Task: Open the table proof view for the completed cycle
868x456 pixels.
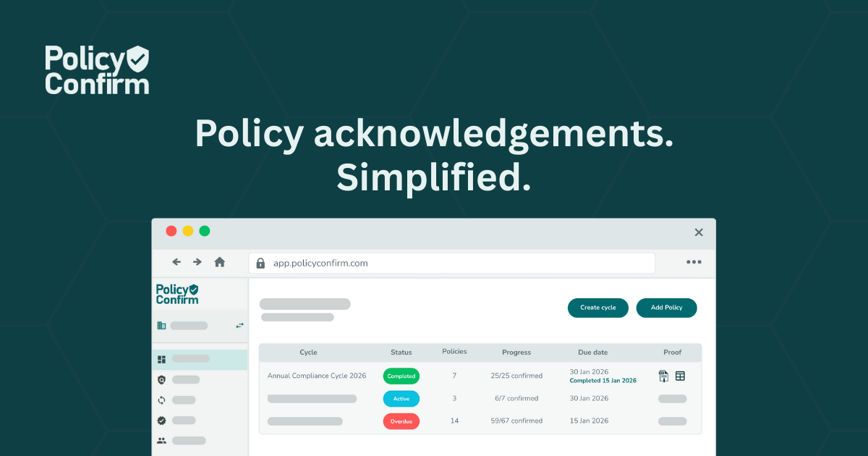Action: coord(680,376)
